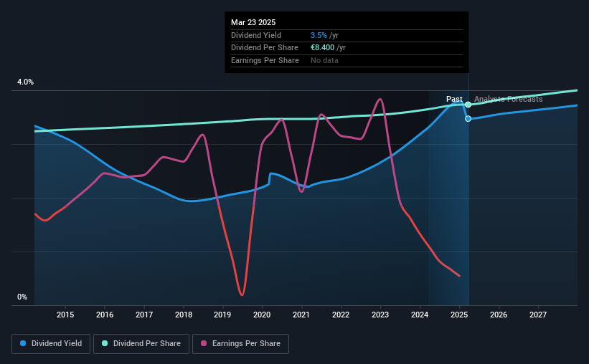Click the Past region label
Viewport: 589px width, 364px height.
[454, 99]
